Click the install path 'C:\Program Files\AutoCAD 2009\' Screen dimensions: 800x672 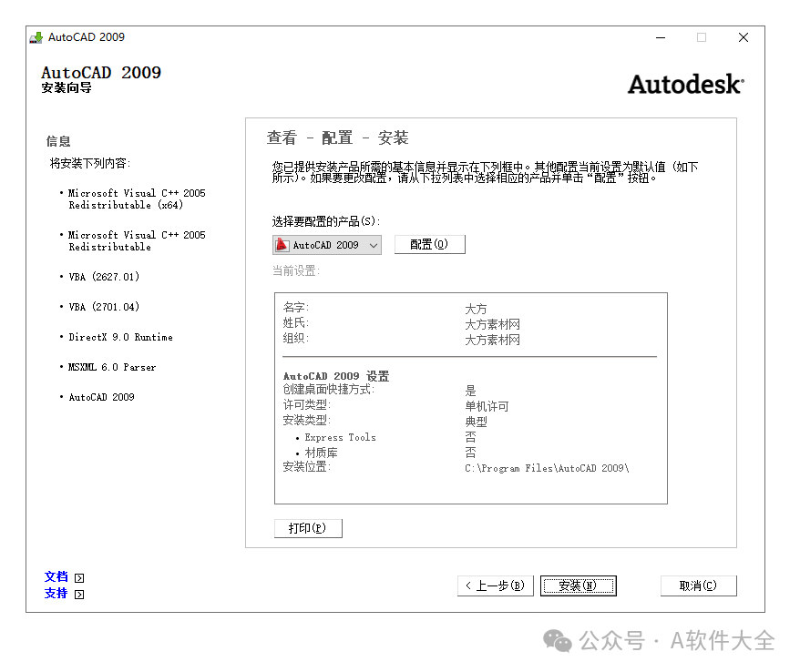tap(547, 469)
